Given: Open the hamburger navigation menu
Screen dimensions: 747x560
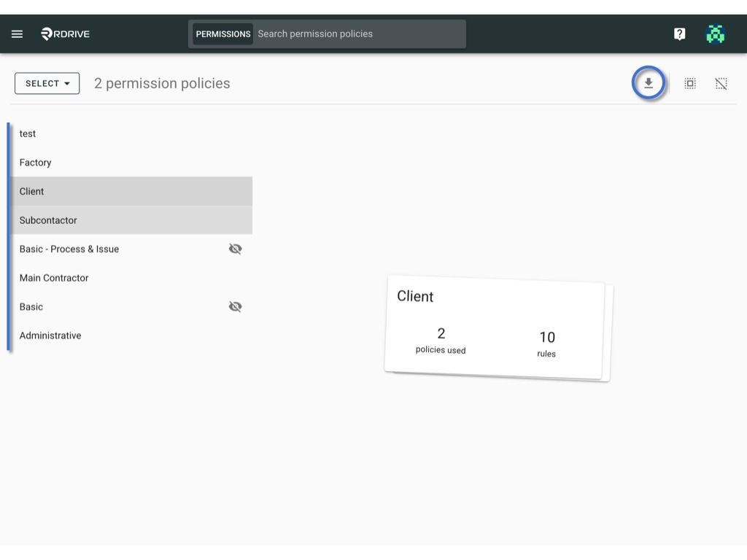Looking at the screenshot, I should click(18, 34).
